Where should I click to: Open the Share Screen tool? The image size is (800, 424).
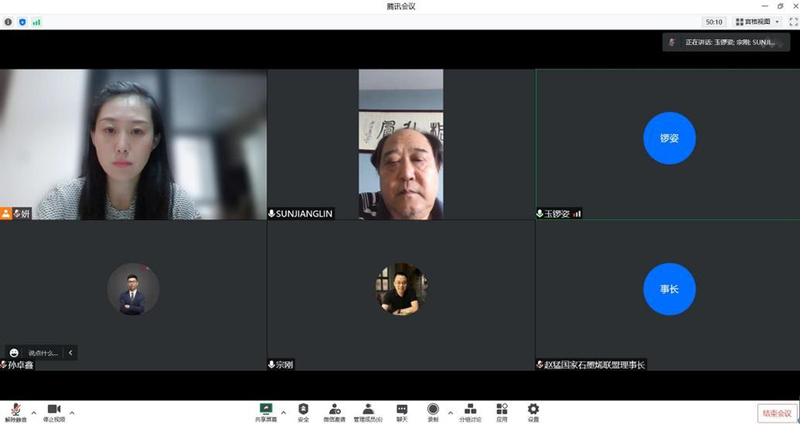tap(267, 411)
